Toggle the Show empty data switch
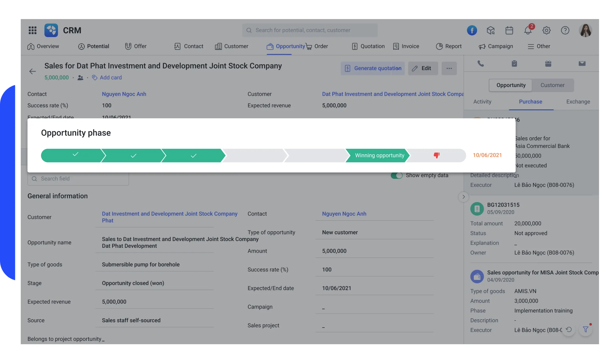 tap(397, 175)
